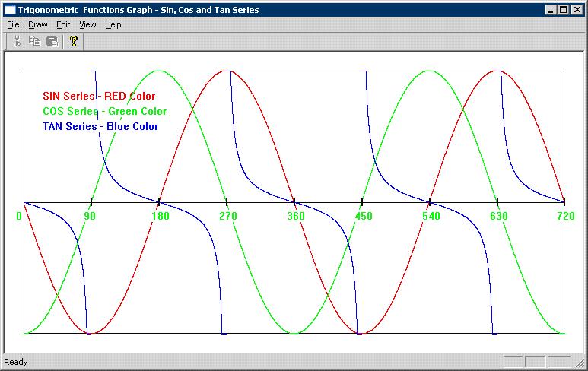The width and height of the screenshot is (588, 371).
Task: Open the Help menu
Action: pyautogui.click(x=113, y=24)
